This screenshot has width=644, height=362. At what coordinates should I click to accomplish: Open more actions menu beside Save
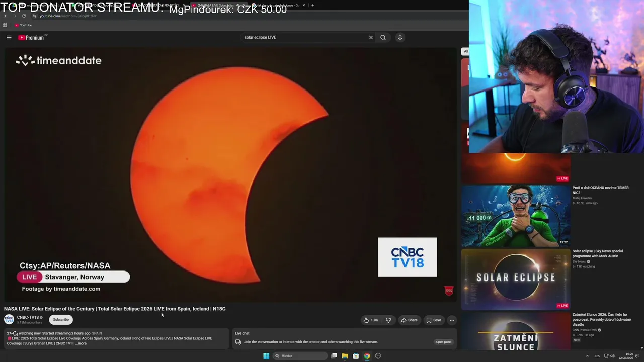pyautogui.click(x=452, y=320)
